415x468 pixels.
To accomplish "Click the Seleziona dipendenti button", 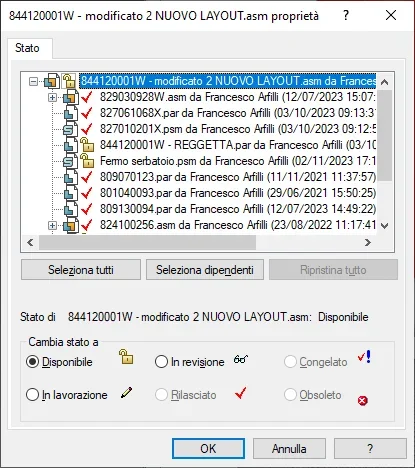I will 205,270.
